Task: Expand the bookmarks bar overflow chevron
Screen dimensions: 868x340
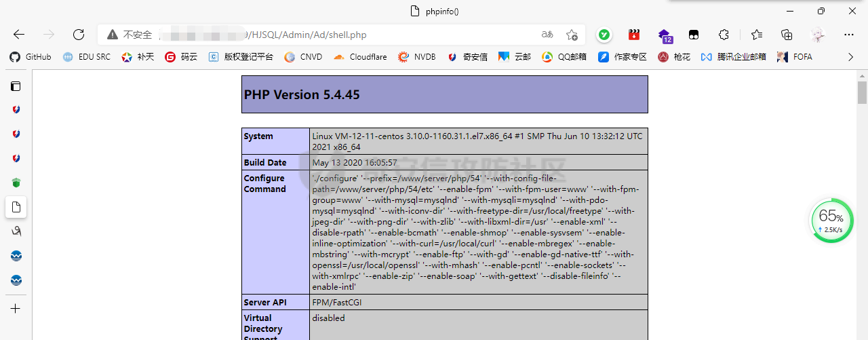Action: coord(850,57)
